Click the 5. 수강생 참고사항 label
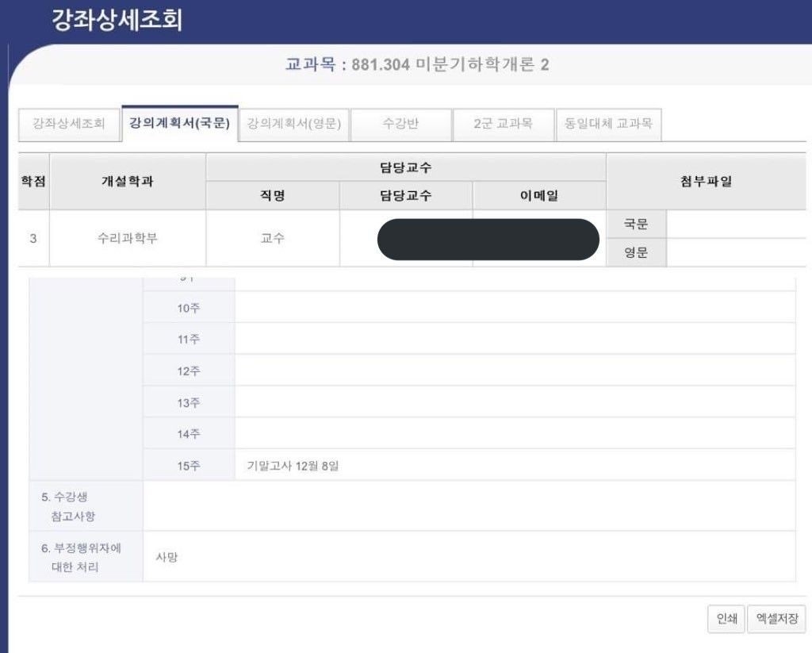This screenshot has width=812, height=653. click(x=68, y=506)
